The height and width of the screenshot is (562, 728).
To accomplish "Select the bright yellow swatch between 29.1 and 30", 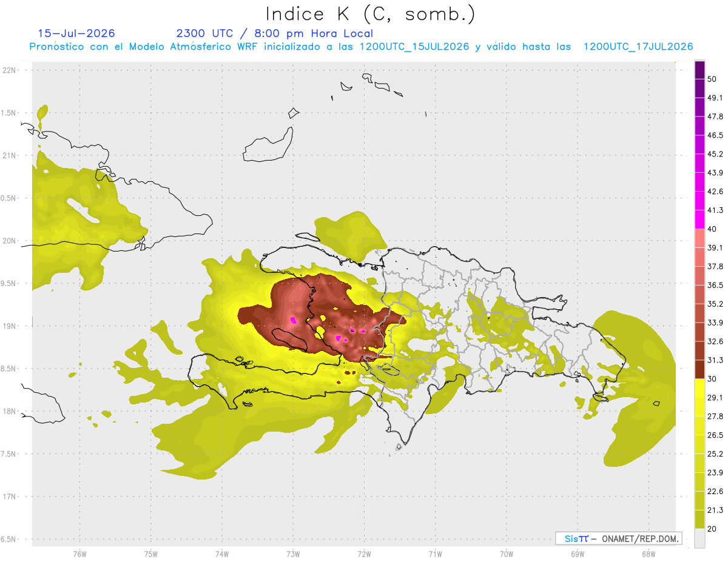I will click(x=700, y=388).
